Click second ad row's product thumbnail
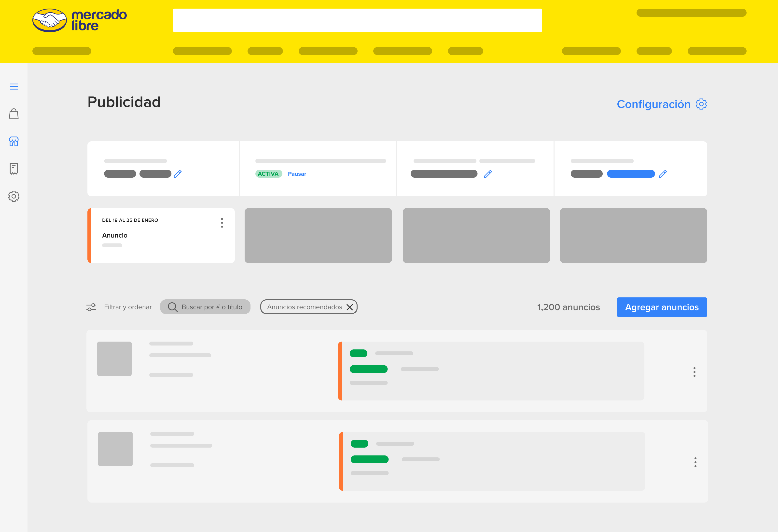This screenshot has width=778, height=532. (x=115, y=449)
